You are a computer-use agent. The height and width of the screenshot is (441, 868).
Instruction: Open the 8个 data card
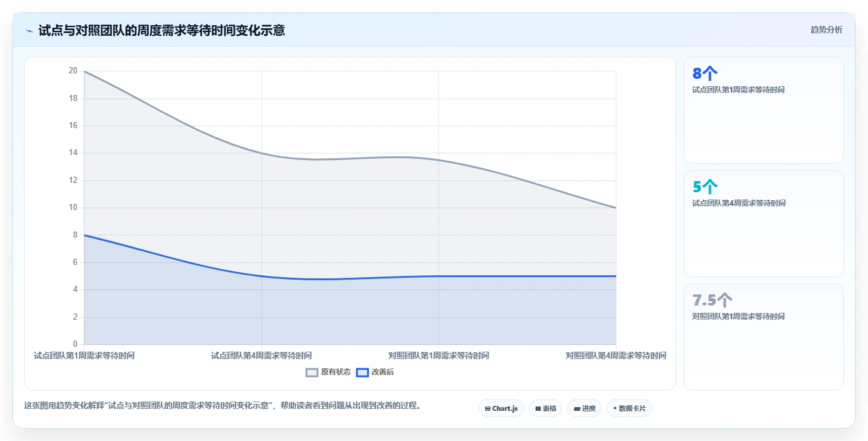[x=764, y=110]
